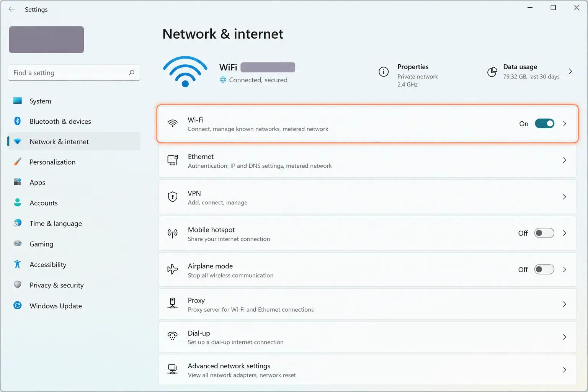Click the search magnifier icon
The image size is (588, 392).
click(x=131, y=72)
